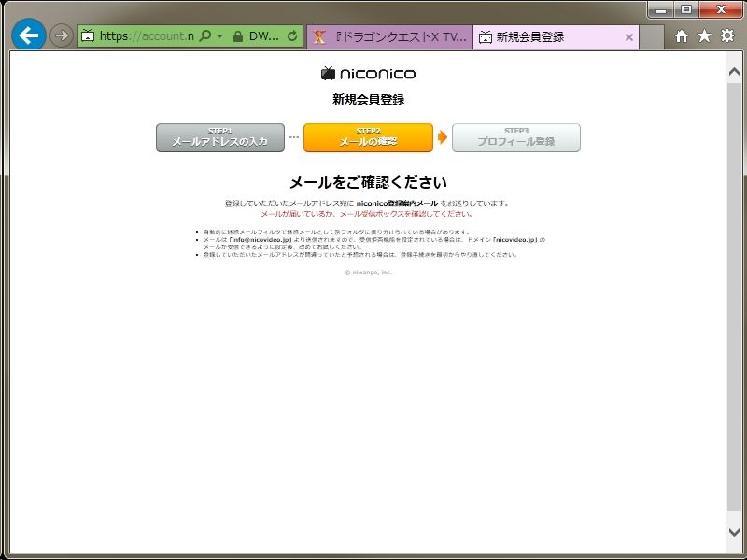Click the niconico logo
This screenshot has width=747, height=560.
click(x=368, y=74)
